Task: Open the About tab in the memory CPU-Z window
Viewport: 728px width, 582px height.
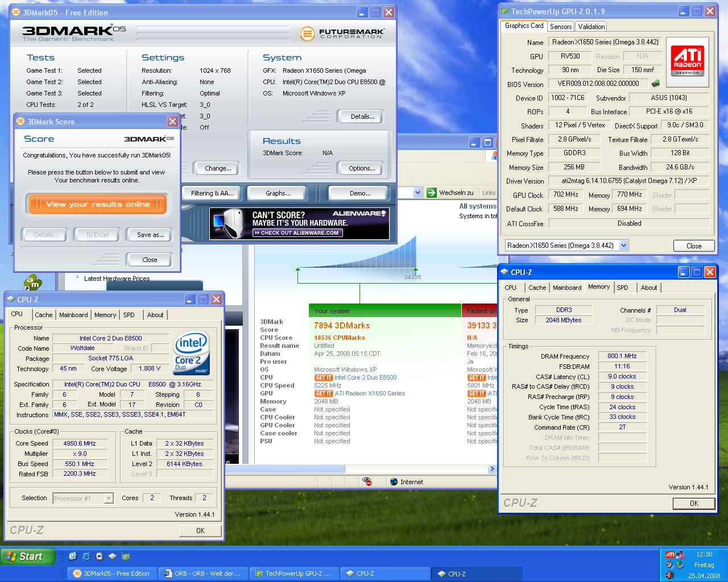Action: [649, 288]
